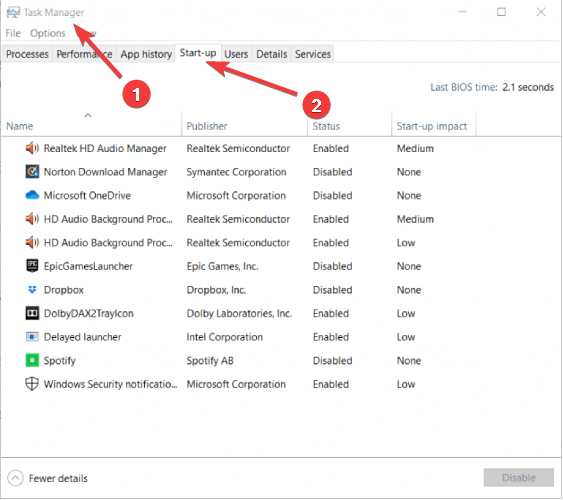Screen dimensions: 563x500
Task: Click the Realtek HD Audio Manager speaker icon
Action: coord(32,148)
